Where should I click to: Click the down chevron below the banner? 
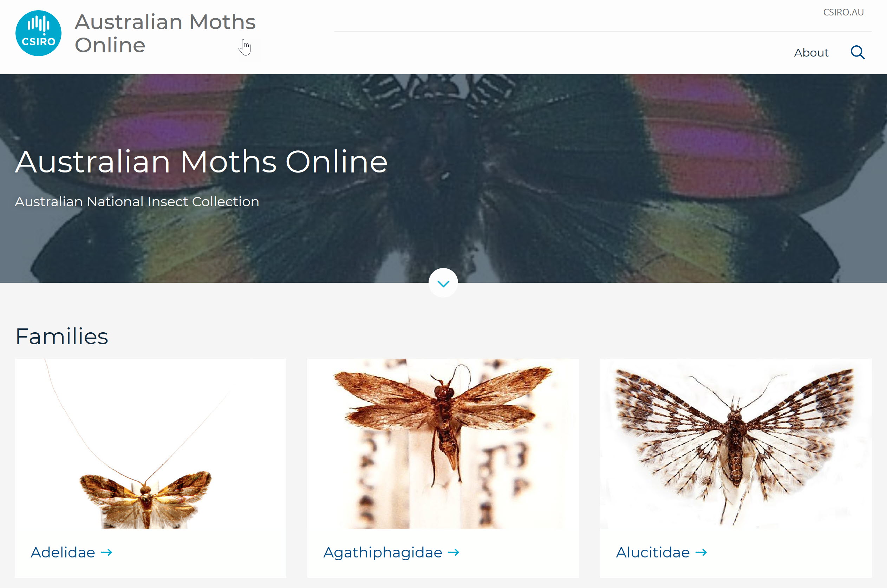pos(443,283)
